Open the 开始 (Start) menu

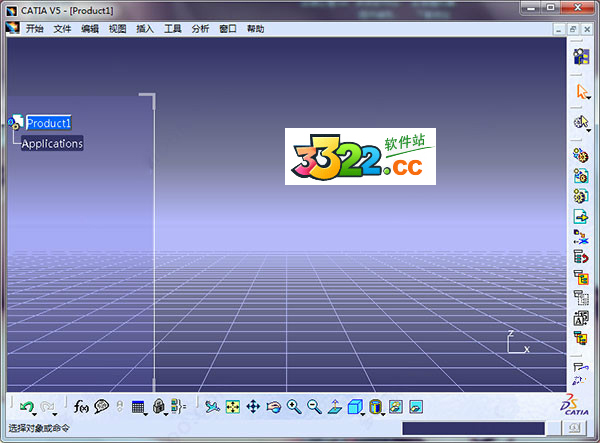click(34, 29)
